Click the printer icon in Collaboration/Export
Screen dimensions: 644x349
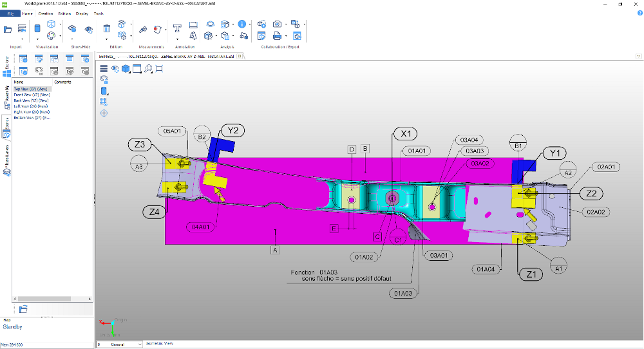tap(277, 36)
